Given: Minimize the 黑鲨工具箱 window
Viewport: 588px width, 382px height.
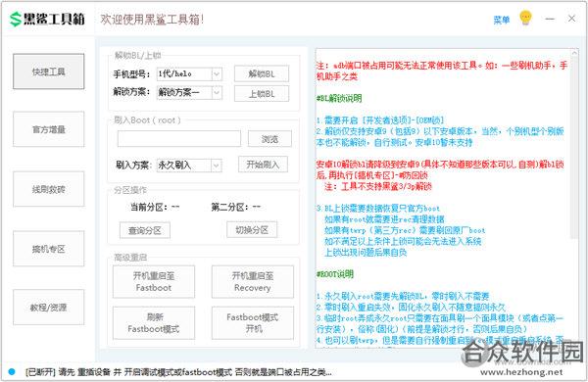Looking at the screenshot, I should tap(550, 19).
